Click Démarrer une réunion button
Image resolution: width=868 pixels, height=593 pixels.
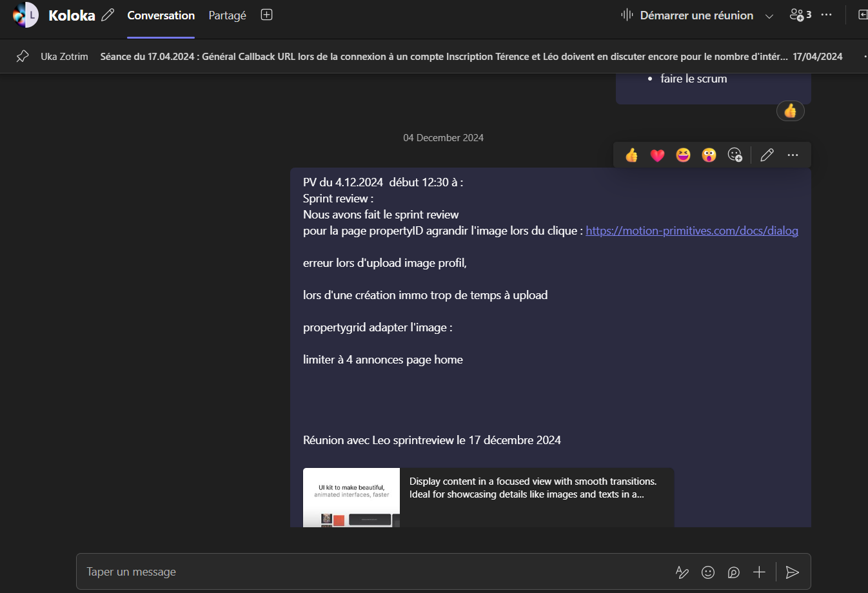687,15
